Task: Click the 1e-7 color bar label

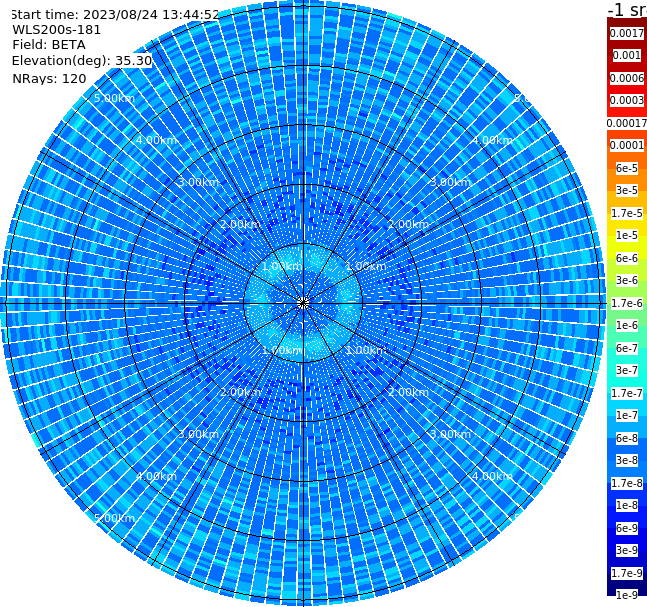Action: (x=627, y=415)
